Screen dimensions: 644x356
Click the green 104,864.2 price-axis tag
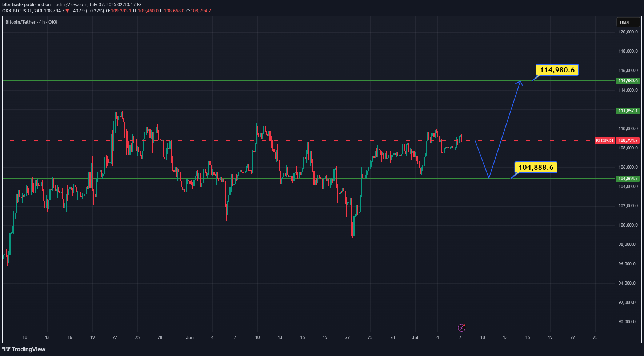click(x=627, y=179)
